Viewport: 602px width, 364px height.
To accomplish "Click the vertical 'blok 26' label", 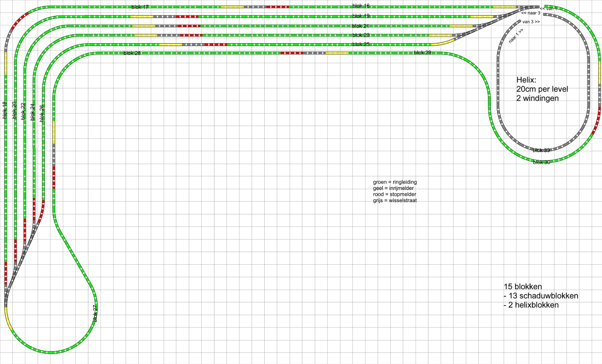I will [42, 113].
